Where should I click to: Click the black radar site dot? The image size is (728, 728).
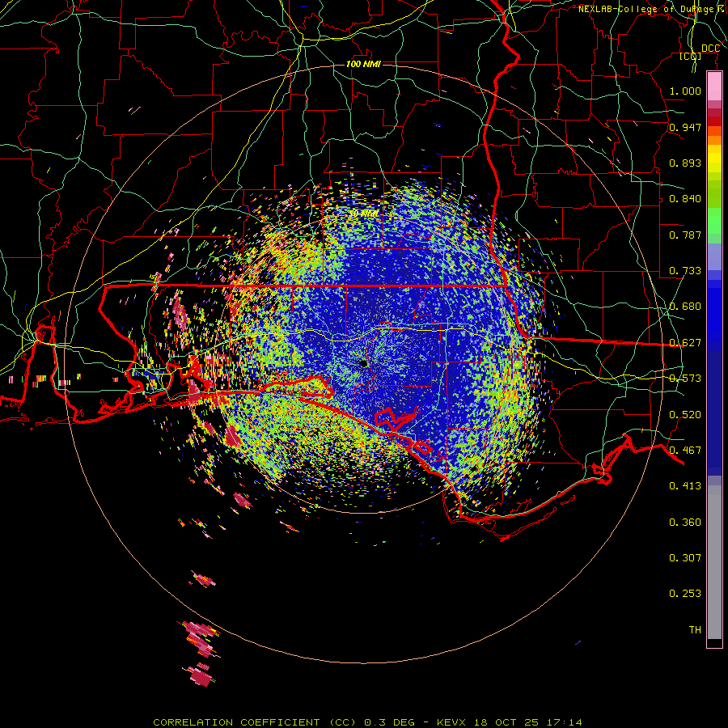363,363
